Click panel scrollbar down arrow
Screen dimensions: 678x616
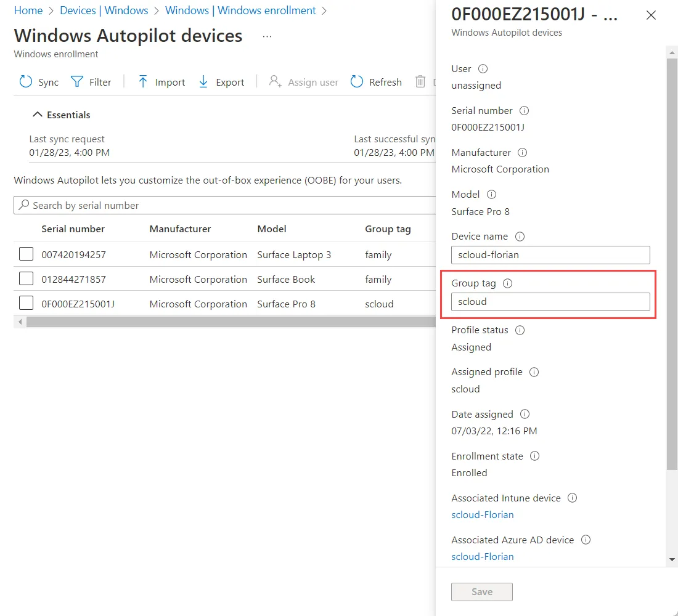672,559
